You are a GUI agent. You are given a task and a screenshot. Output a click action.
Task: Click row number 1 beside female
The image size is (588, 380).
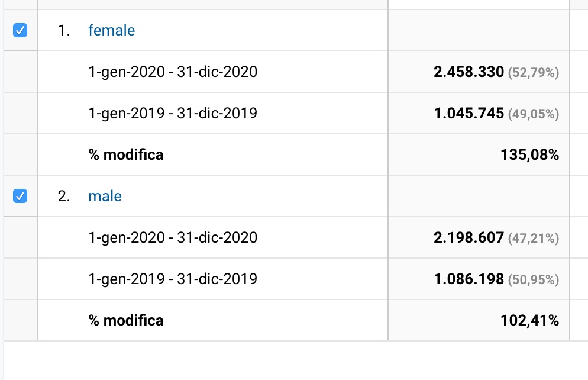pyautogui.click(x=64, y=30)
